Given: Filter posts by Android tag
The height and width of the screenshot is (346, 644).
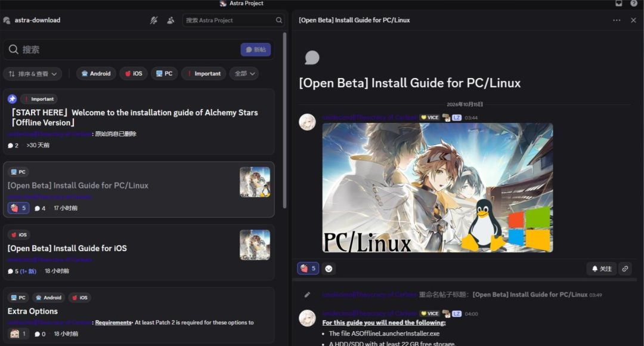Looking at the screenshot, I should pyautogui.click(x=96, y=73).
